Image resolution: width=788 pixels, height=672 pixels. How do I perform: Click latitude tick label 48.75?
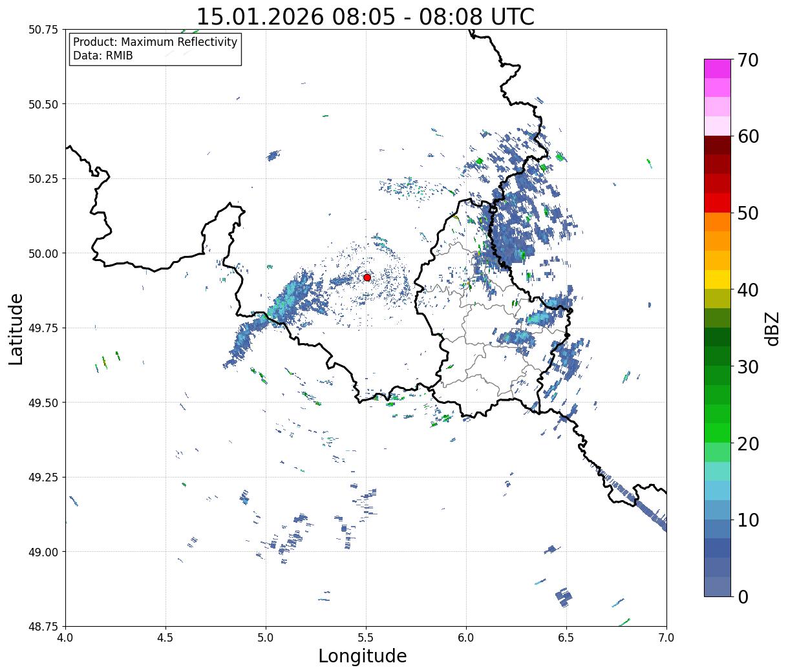tap(43, 626)
